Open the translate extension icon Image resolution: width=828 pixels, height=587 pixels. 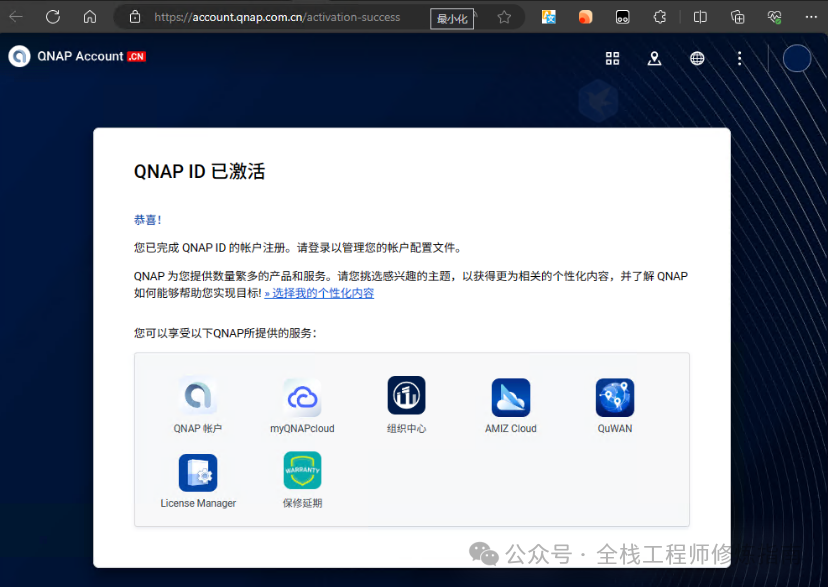[x=549, y=17]
